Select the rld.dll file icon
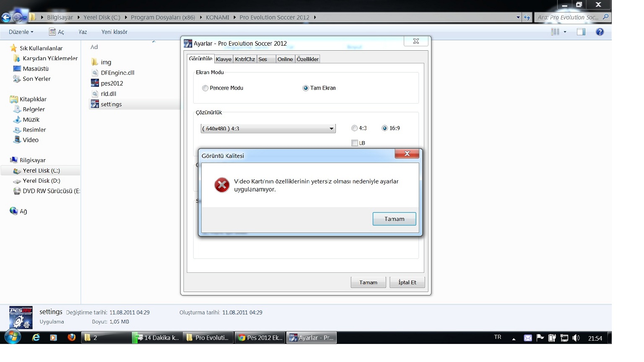Screen dimensions: 644x362 pos(95,94)
